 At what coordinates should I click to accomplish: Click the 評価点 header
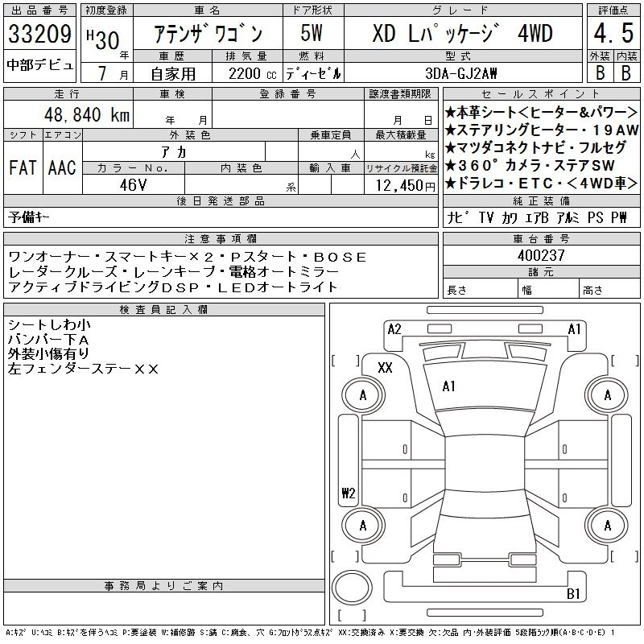click(x=613, y=10)
